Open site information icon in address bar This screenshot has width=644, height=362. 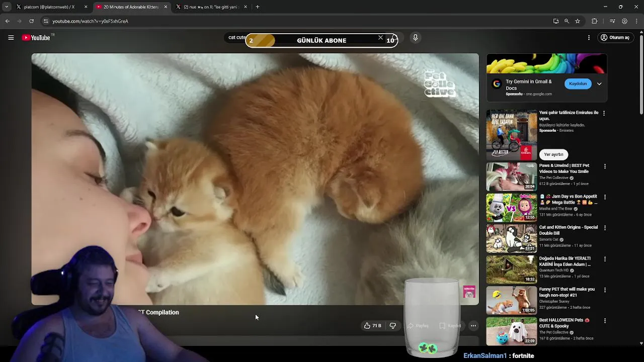[46, 21]
